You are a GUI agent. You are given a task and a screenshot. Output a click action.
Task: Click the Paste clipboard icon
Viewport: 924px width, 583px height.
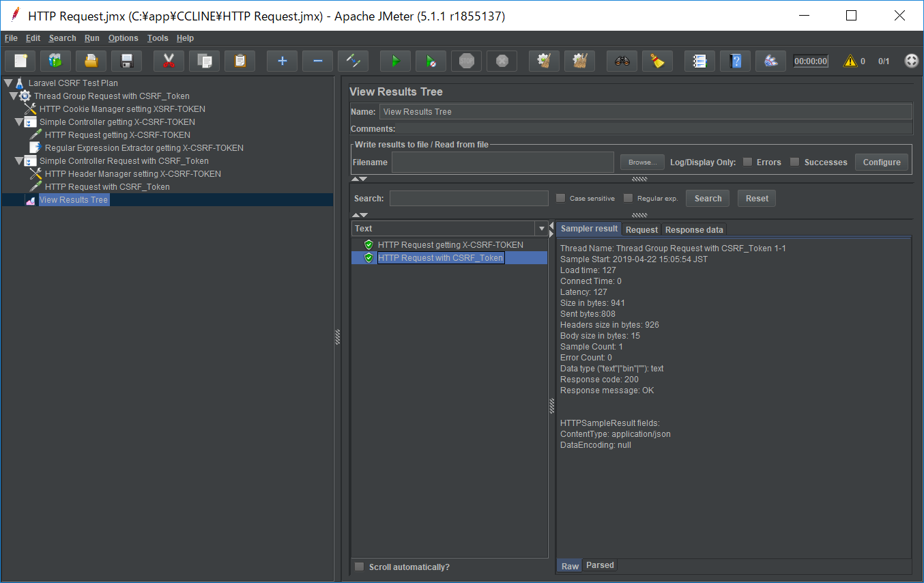coord(240,61)
